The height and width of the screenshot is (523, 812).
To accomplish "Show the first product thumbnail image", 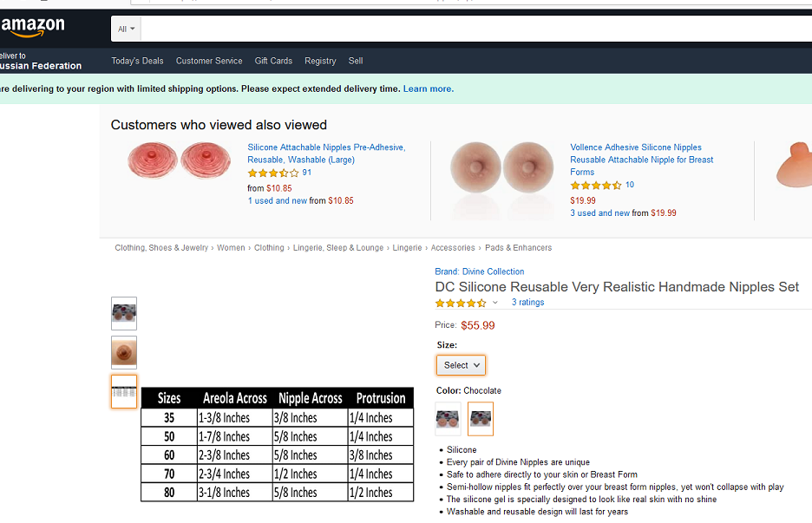I will (x=124, y=313).
